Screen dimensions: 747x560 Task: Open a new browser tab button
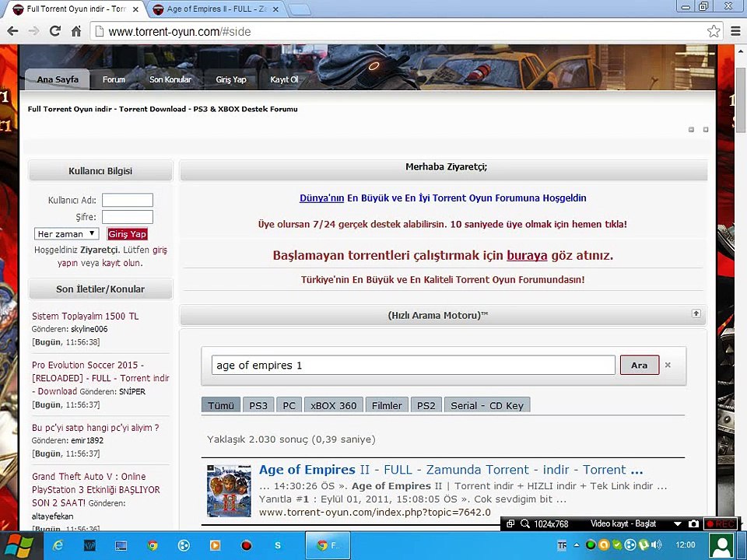[299, 9]
